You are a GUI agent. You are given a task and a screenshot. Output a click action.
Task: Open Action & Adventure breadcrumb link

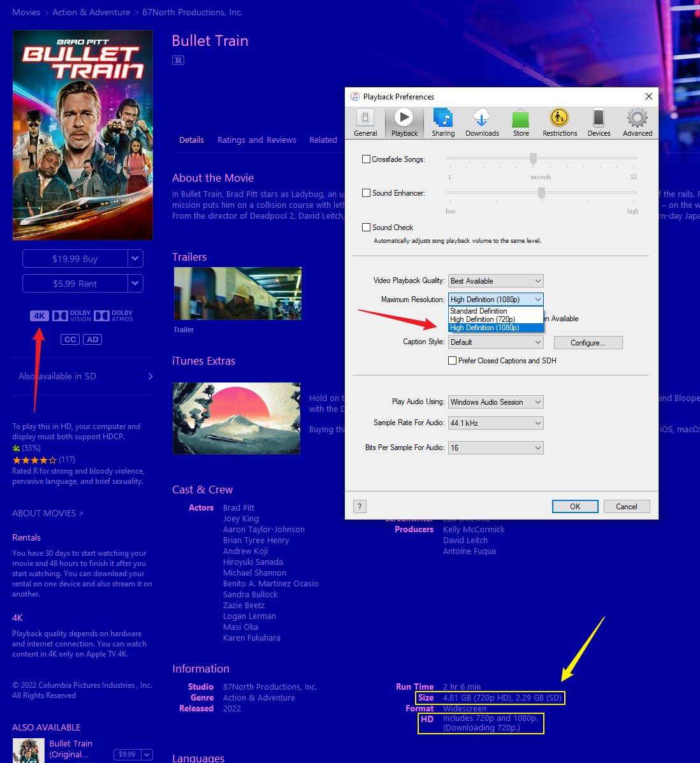coord(91,12)
